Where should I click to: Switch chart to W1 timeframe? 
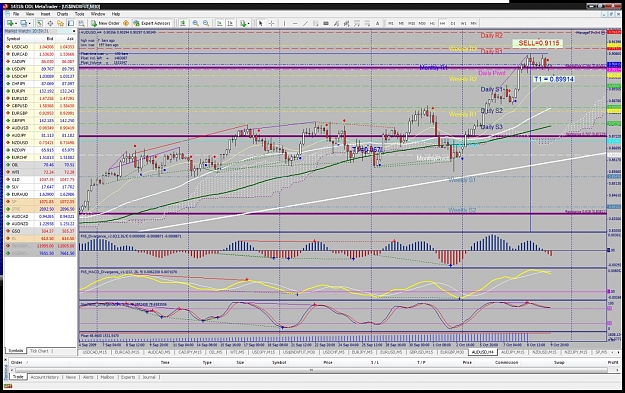click(463, 23)
